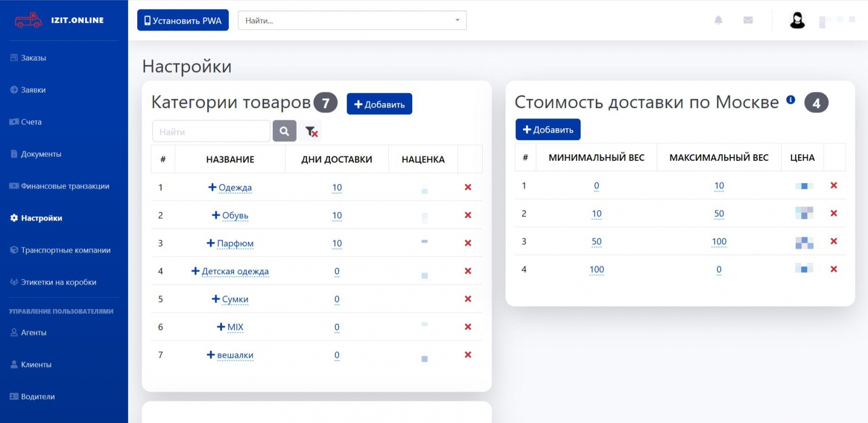Click the Одежда category name link
Screen dimensions: 868x423
[x=235, y=187]
